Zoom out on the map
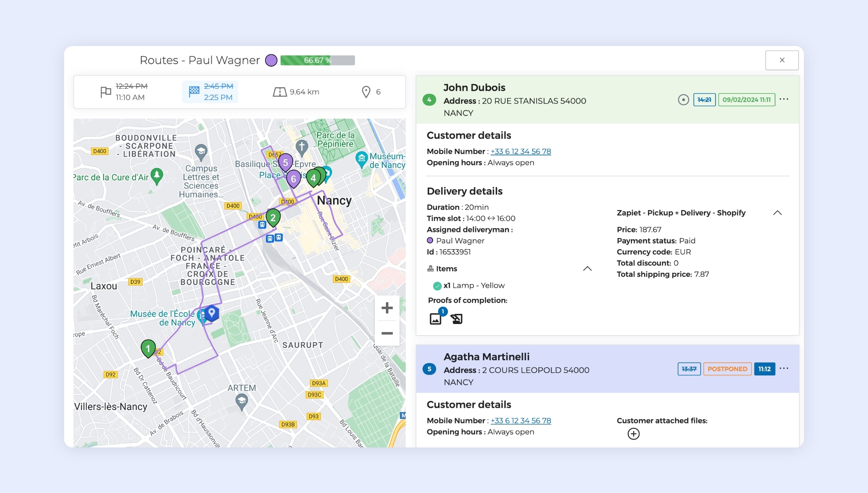Viewport: 868px width, 493px height. click(387, 333)
